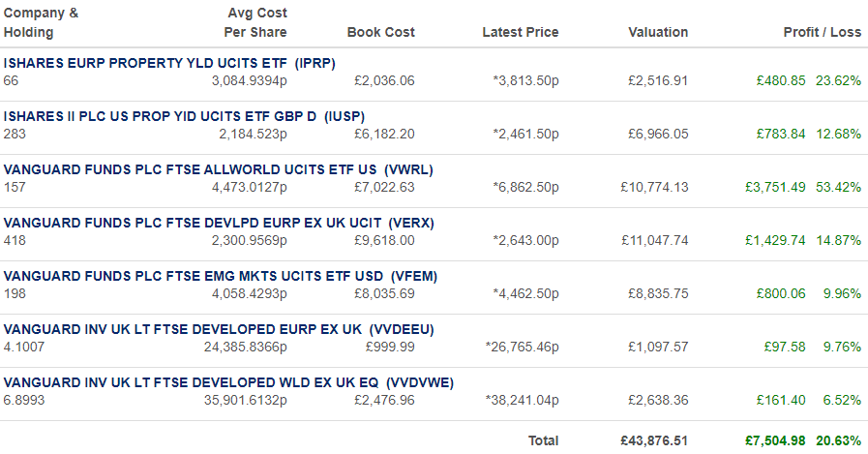The height and width of the screenshot is (454, 868).
Task: Open the Vanguard Developed Eurp ex UK (VVDEEU) holding
Action: 219,329
